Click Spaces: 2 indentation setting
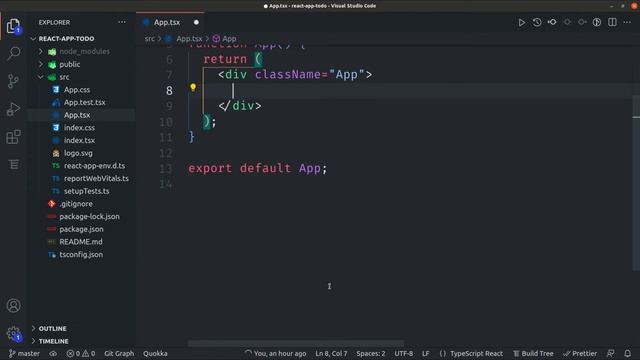Image resolution: width=640 pixels, height=360 pixels. pyautogui.click(x=371, y=353)
